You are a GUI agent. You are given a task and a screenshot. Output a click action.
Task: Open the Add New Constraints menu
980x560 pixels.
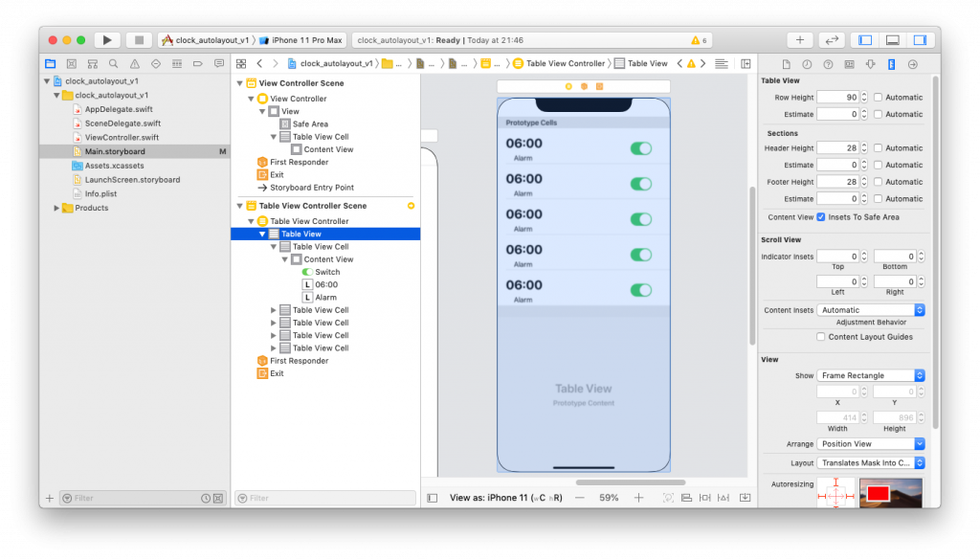point(705,498)
